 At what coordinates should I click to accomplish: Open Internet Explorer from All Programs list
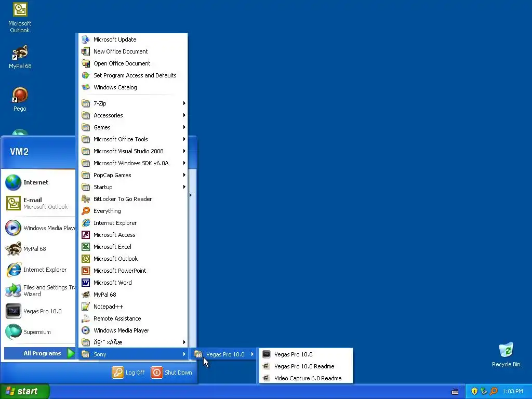(133, 223)
